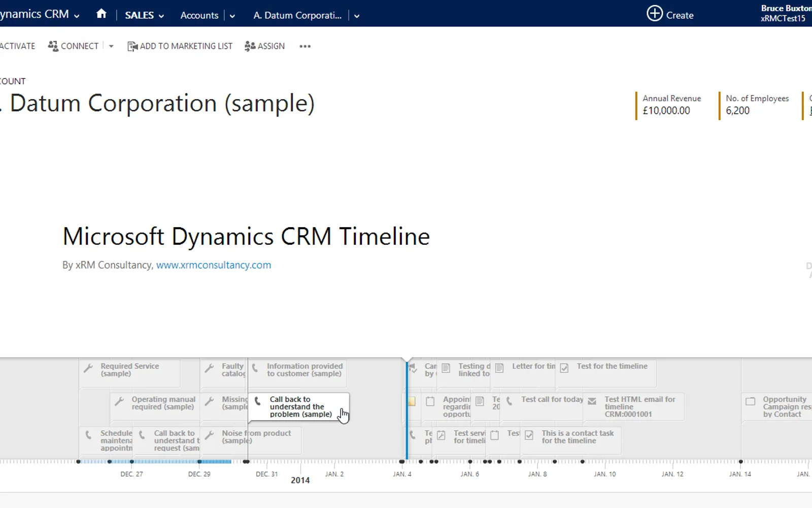Click the Connect people icon
The width and height of the screenshot is (812, 508).
pos(53,46)
